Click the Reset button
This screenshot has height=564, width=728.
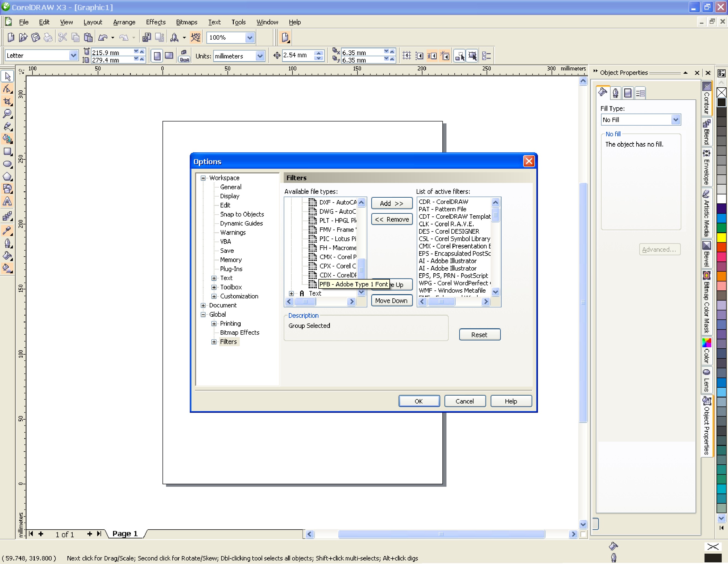pos(479,335)
